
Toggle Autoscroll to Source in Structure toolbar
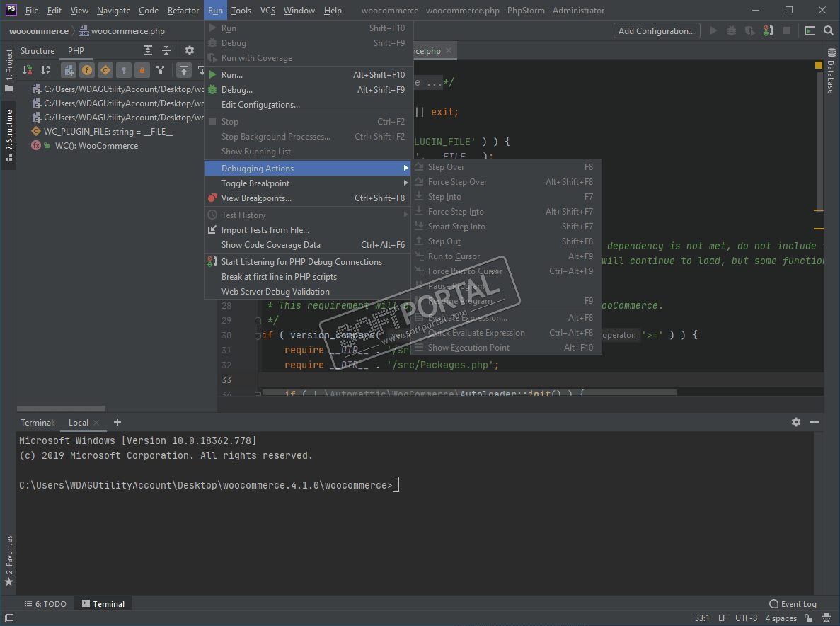click(x=184, y=69)
